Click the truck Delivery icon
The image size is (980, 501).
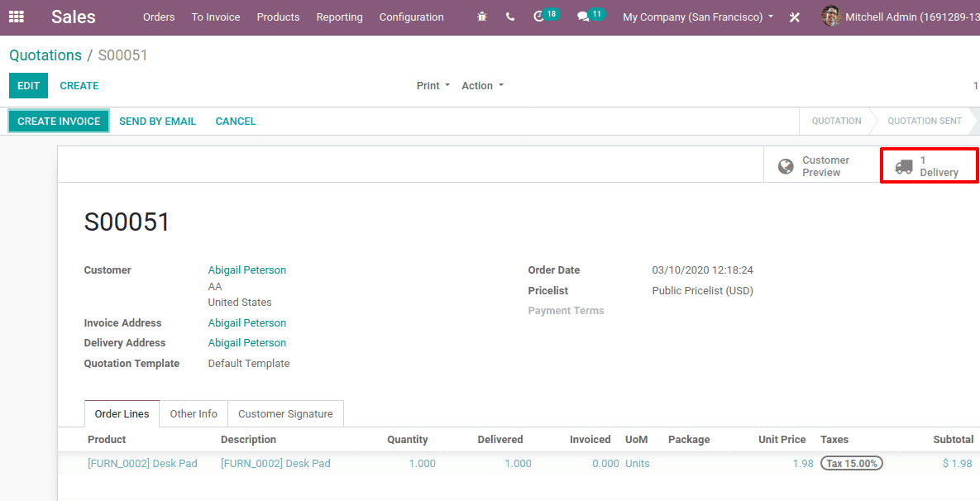click(x=904, y=167)
